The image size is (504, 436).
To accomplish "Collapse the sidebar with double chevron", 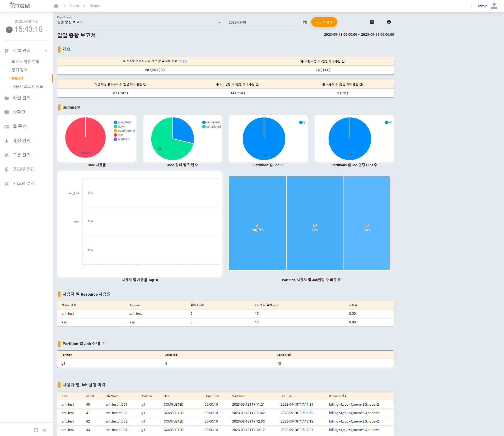I will pos(44,430).
